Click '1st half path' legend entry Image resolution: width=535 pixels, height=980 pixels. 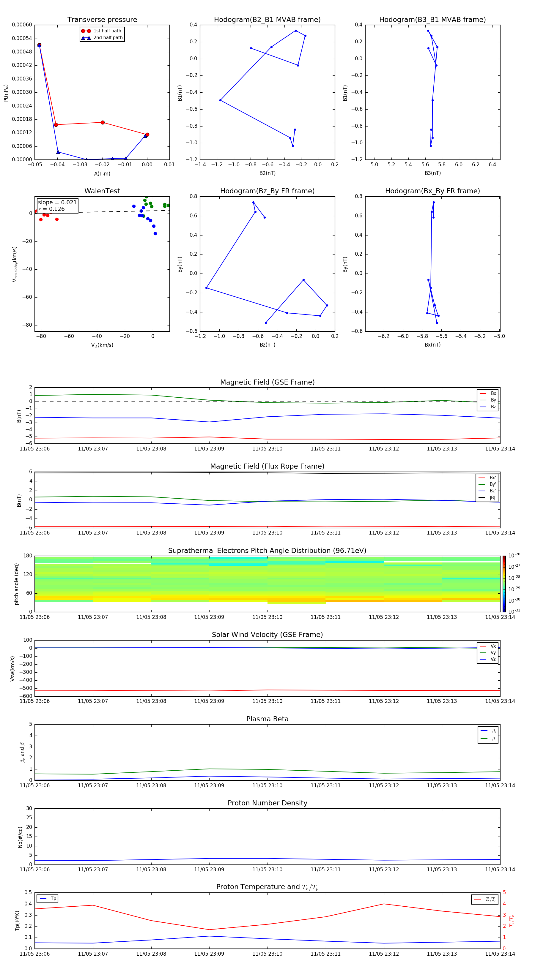[101, 31]
